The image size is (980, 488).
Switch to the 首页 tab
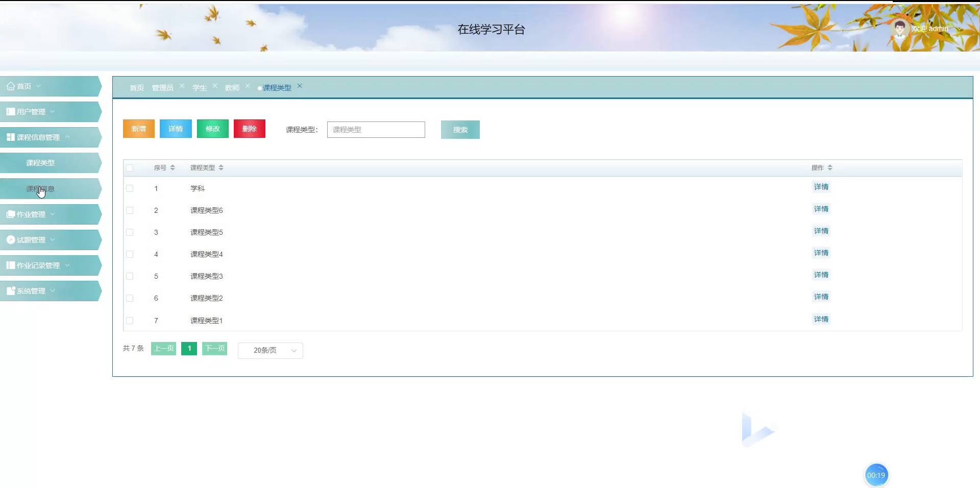click(x=137, y=88)
